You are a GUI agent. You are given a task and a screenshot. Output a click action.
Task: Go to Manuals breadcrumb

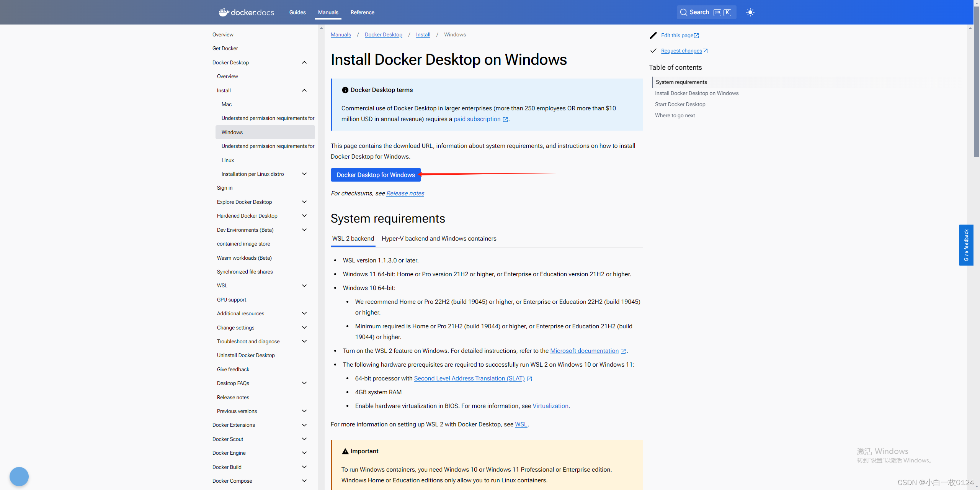click(341, 34)
